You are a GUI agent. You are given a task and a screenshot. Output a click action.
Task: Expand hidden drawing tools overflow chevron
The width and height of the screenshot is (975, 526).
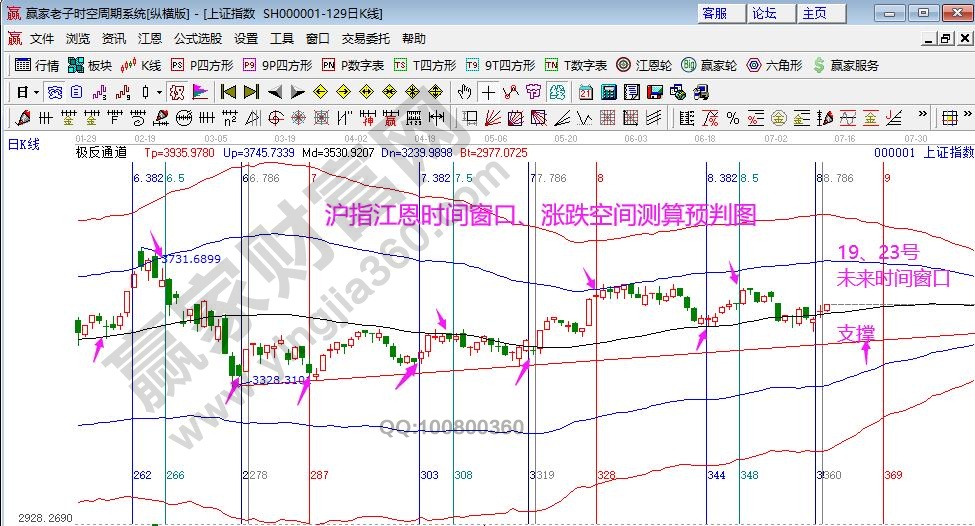tap(921, 118)
